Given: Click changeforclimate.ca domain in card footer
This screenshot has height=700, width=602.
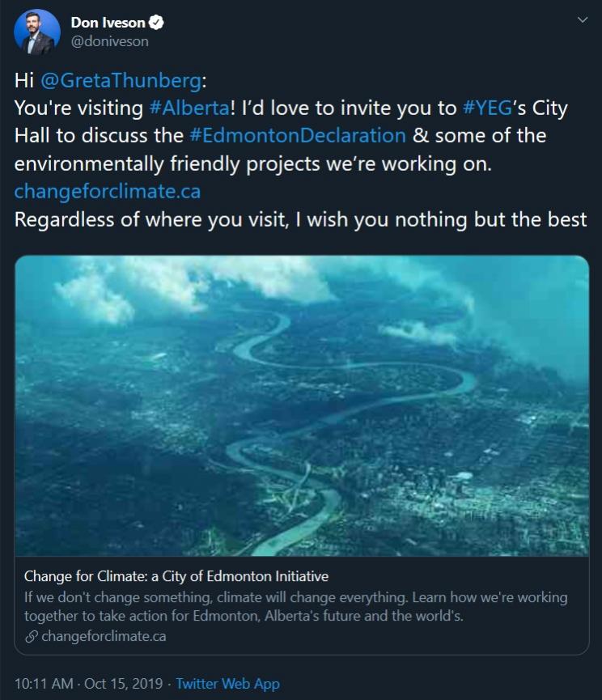Looking at the screenshot, I should pos(104,636).
